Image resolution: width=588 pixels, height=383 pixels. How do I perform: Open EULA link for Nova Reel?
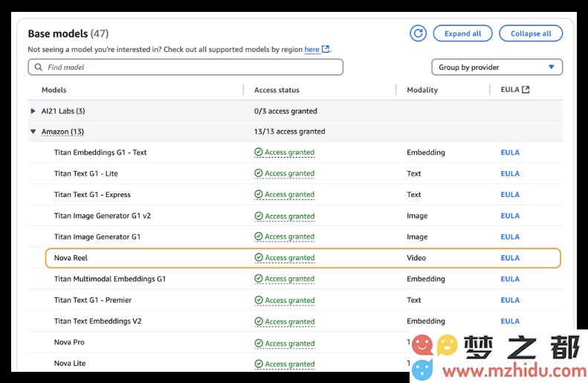tap(510, 258)
